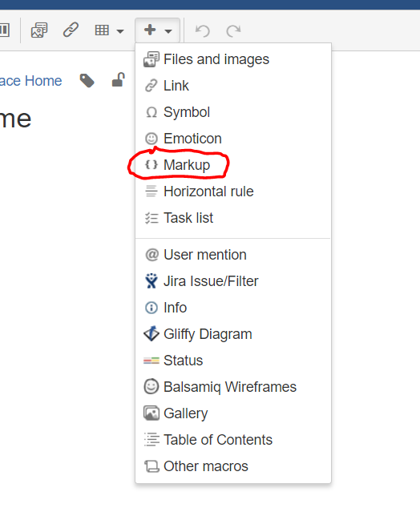Open the page layout toolbar icon
This screenshot has width=420, height=508.
[5, 30]
